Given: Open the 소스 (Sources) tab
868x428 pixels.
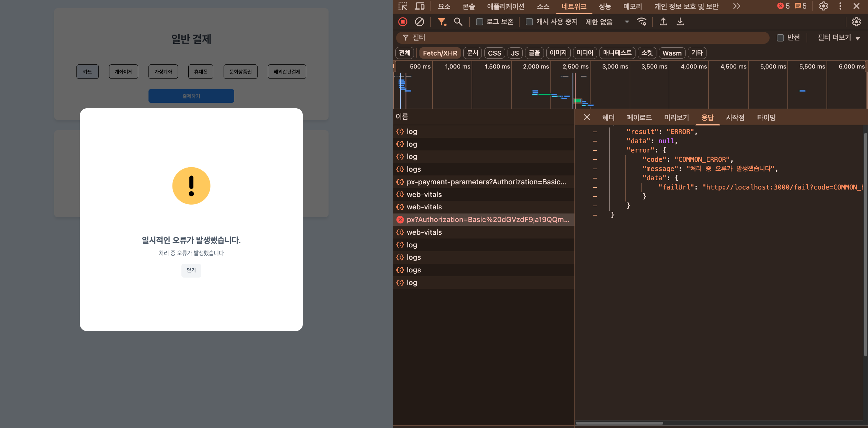Looking at the screenshot, I should pyautogui.click(x=543, y=6).
